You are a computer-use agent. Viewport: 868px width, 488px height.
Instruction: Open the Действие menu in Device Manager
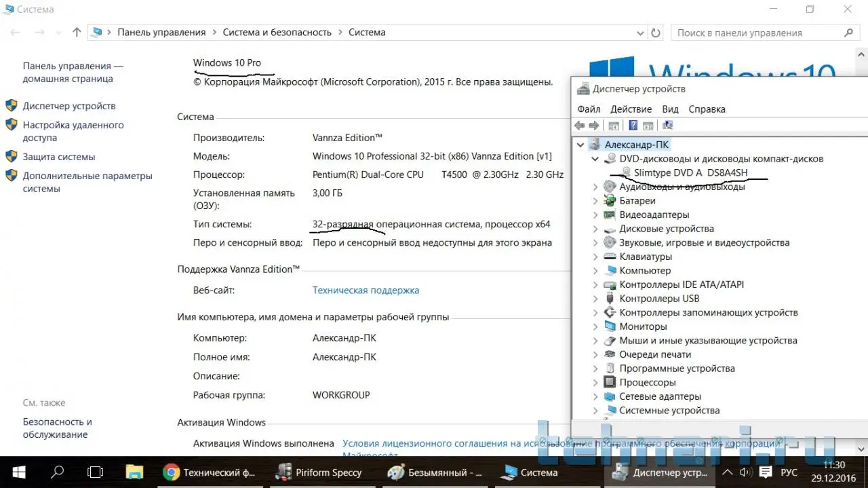(x=631, y=109)
